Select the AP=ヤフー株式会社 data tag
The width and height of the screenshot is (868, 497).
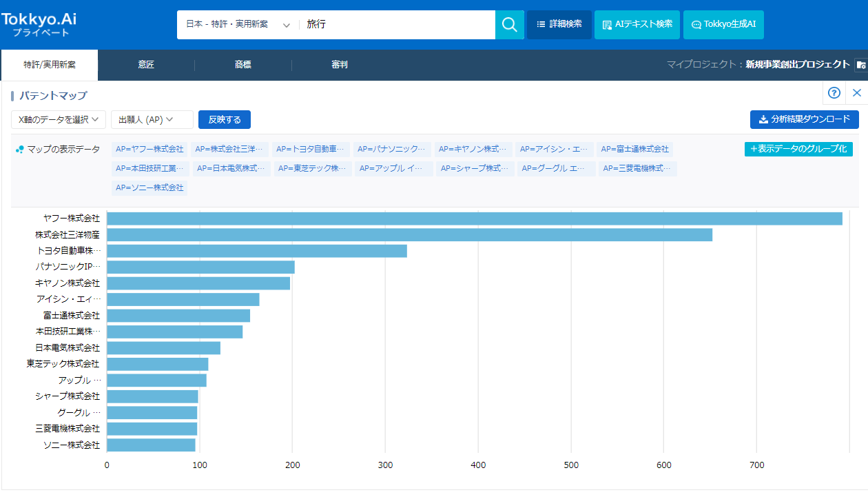[x=149, y=150]
